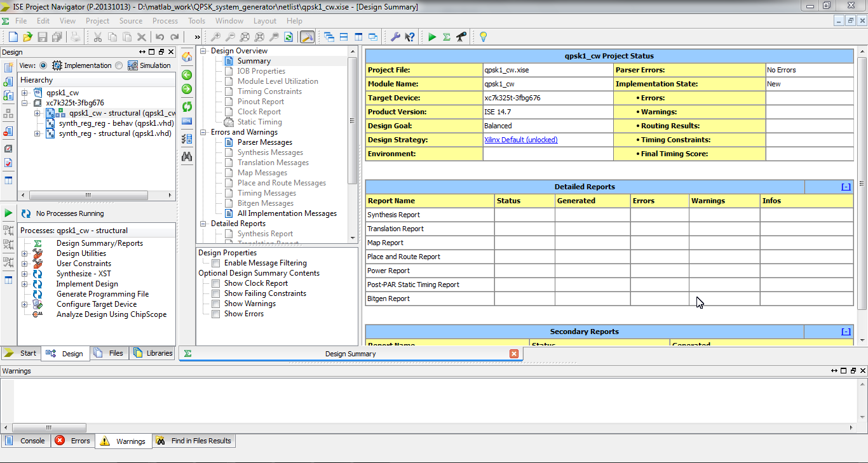Collapse the Secondary Reports table with [-]

(x=846, y=332)
